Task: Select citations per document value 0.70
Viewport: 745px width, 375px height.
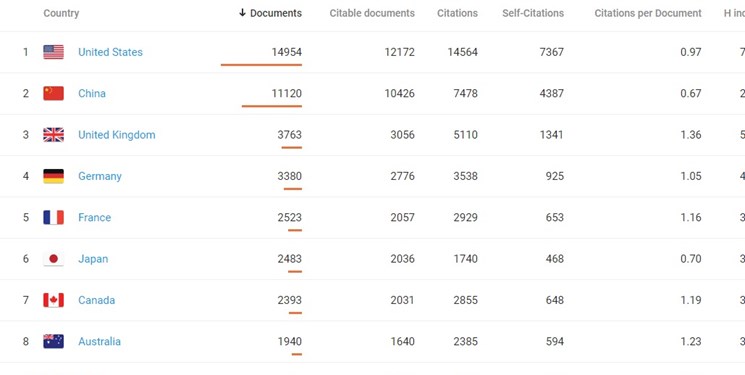Action: click(x=691, y=259)
